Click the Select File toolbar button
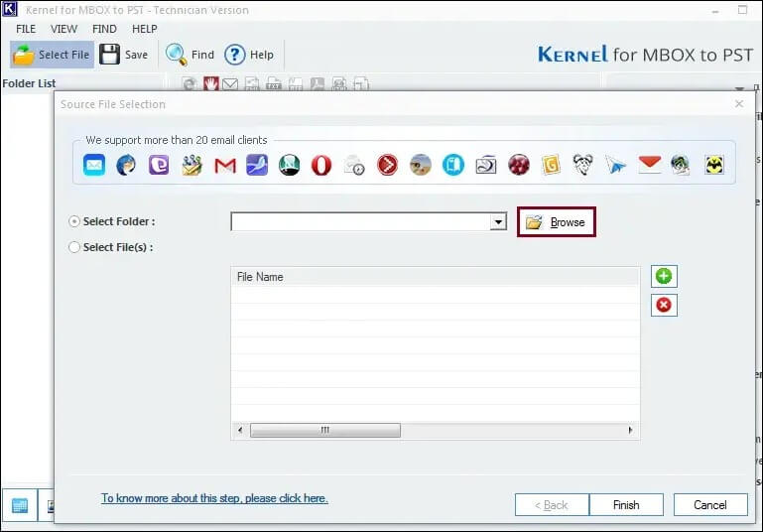763x532 pixels. [x=52, y=55]
